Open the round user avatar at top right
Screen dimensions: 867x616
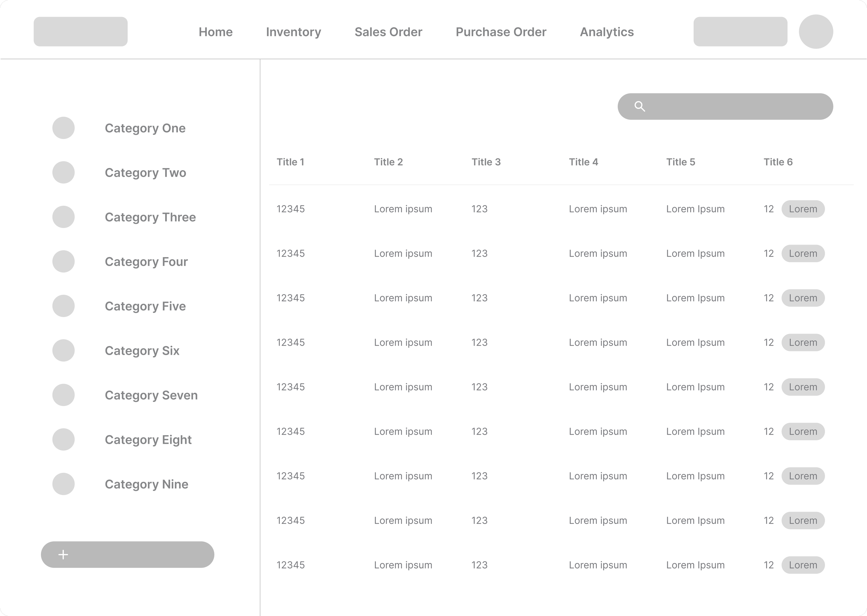816,32
